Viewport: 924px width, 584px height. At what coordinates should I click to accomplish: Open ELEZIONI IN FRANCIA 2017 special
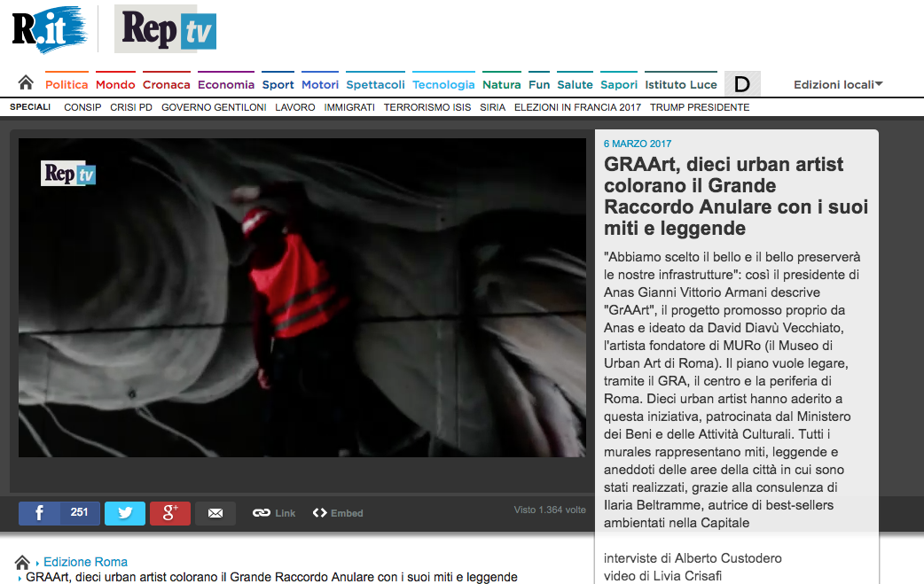pos(577,107)
